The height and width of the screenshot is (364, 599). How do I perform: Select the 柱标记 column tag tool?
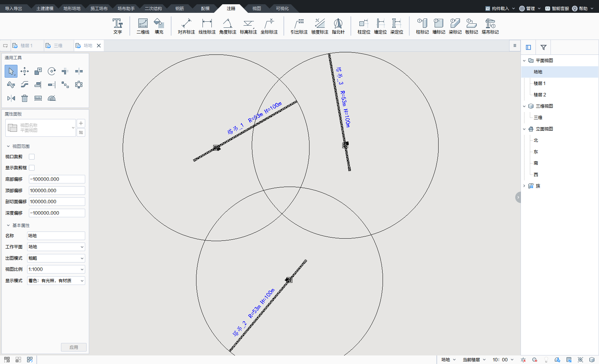(422, 26)
